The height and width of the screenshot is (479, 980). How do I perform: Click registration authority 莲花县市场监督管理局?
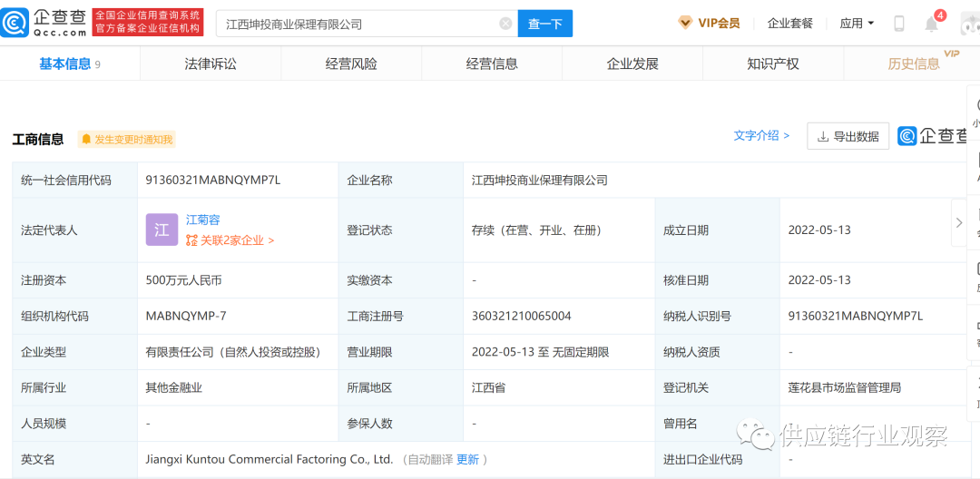click(x=845, y=387)
